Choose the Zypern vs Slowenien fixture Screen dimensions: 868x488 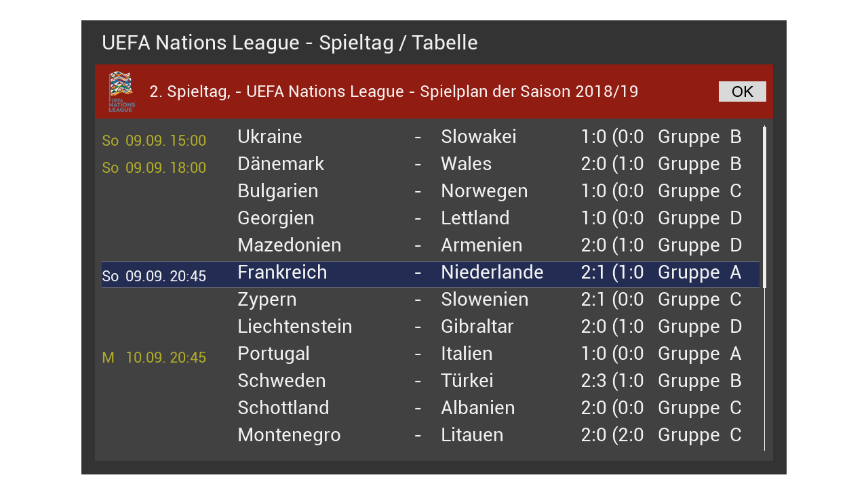[431, 300]
